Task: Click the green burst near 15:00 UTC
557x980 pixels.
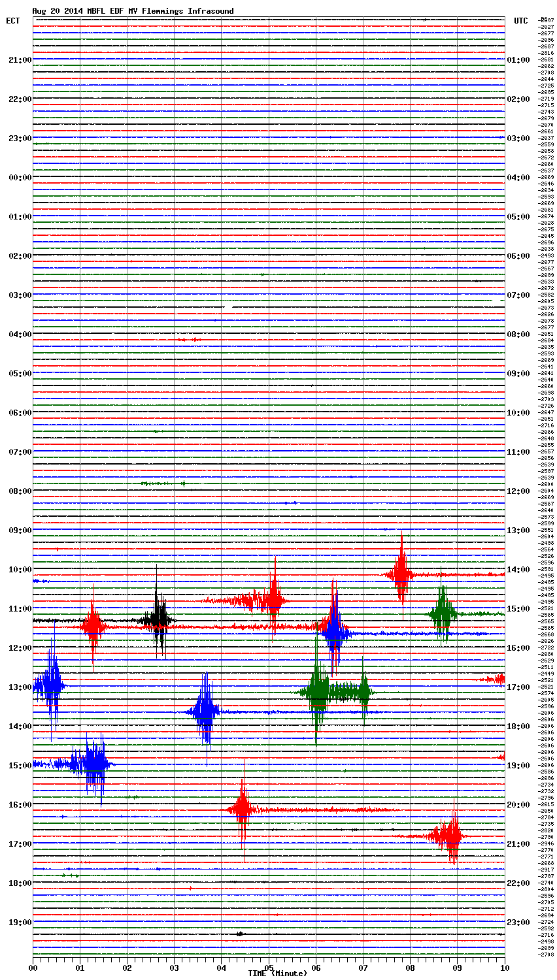Action: [443, 613]
